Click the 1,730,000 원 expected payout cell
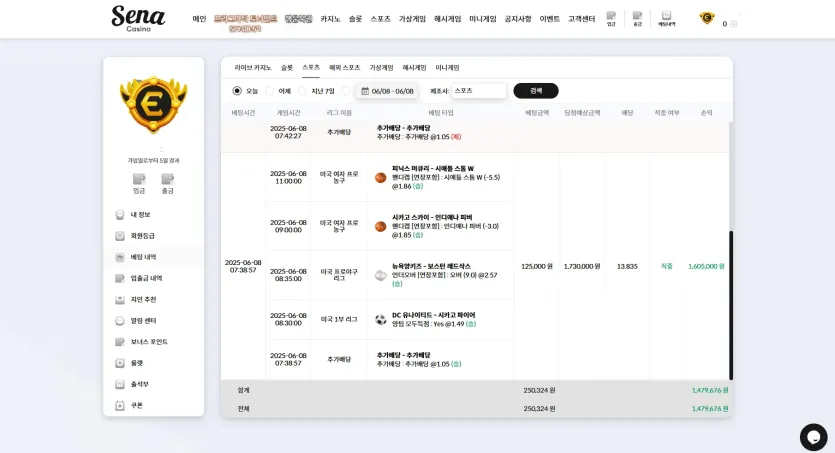This screenshot has width=835, height=453. point(582,266)
